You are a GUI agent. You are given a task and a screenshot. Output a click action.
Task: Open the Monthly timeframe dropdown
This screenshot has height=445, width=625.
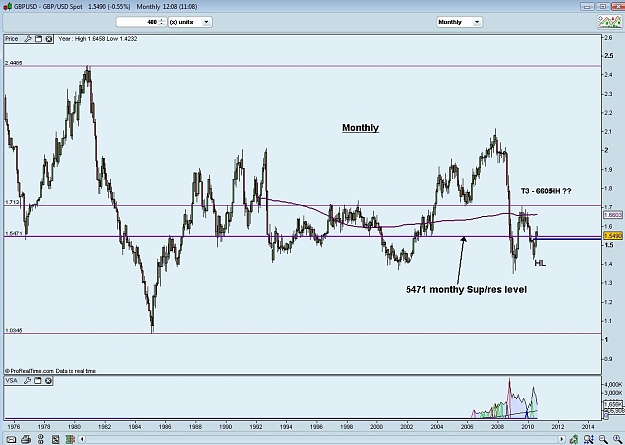point(460,22)
